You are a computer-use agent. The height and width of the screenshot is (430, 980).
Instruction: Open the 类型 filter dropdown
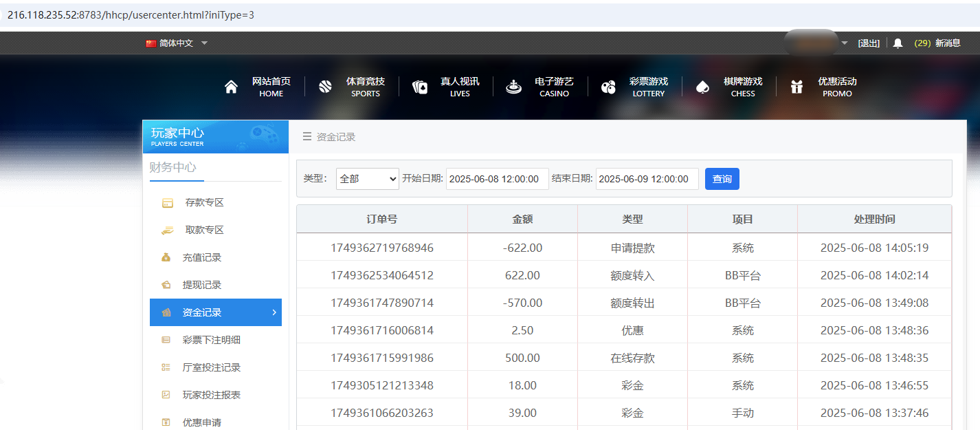(367, 178)
